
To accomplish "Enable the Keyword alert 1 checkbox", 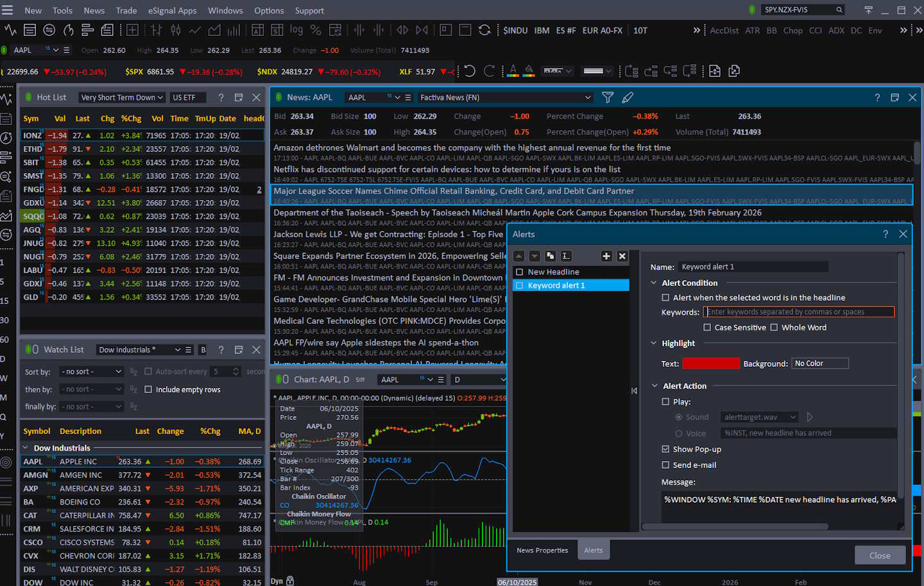I will (520, 285).
